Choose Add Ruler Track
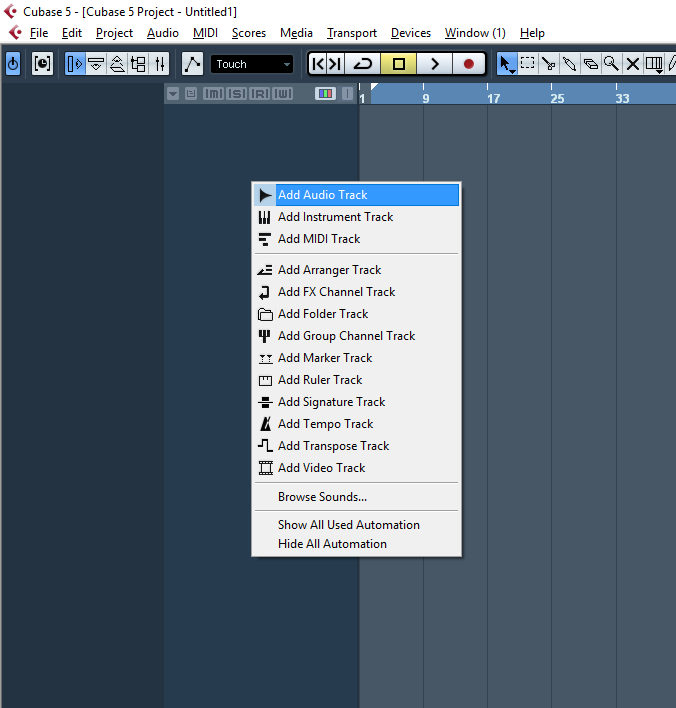This screenshot has width=676, height=708. click(356, 380)
